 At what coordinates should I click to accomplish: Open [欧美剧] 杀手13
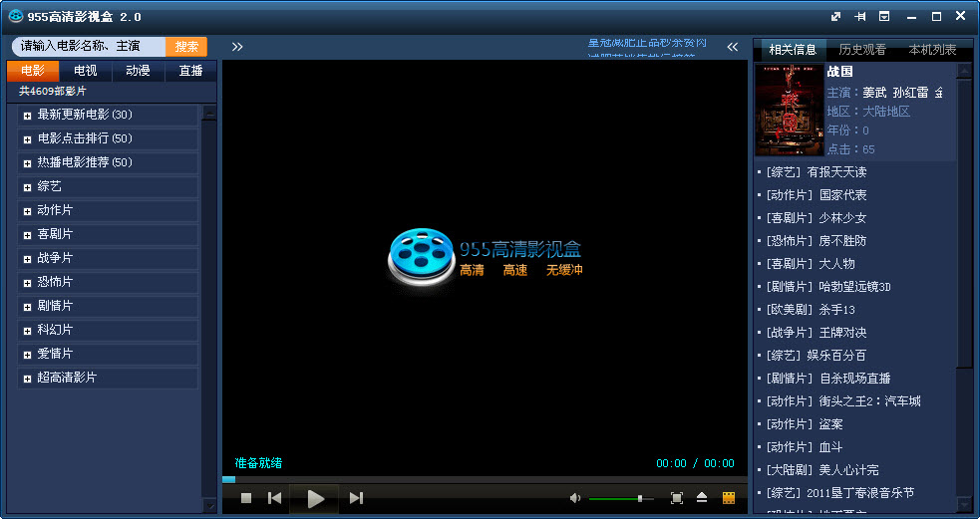pyautogui.click(x=811, y=309)
